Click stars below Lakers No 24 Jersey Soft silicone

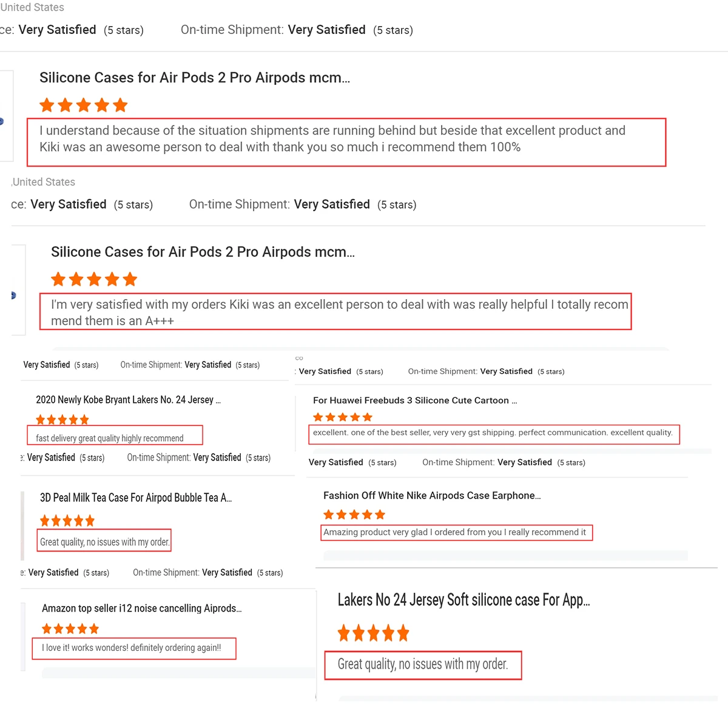(373, 634)
